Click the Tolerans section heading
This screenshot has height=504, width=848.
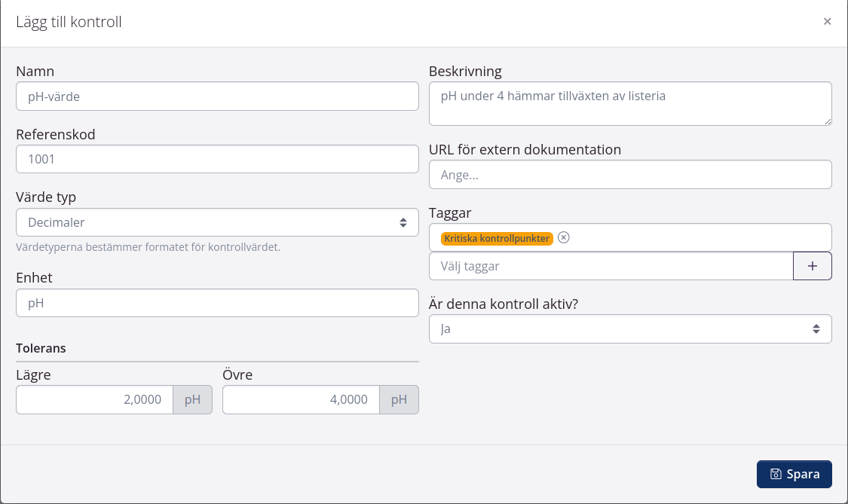pos(41,348)
